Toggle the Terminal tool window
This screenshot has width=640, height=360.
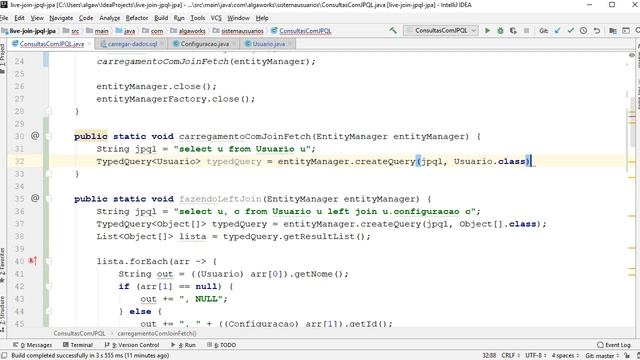pyautogui.click(x=78, y=345)
